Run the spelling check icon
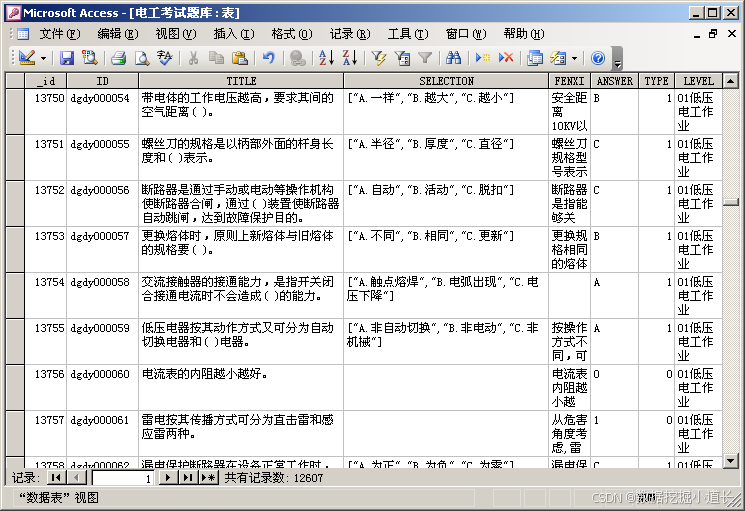Screen dimensions: 745x511 pos(164,58)
